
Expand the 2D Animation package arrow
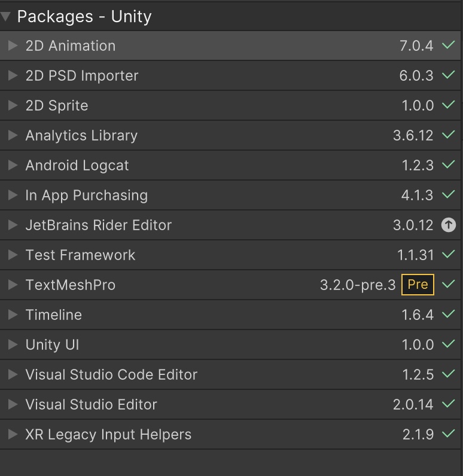coord(13,45)
